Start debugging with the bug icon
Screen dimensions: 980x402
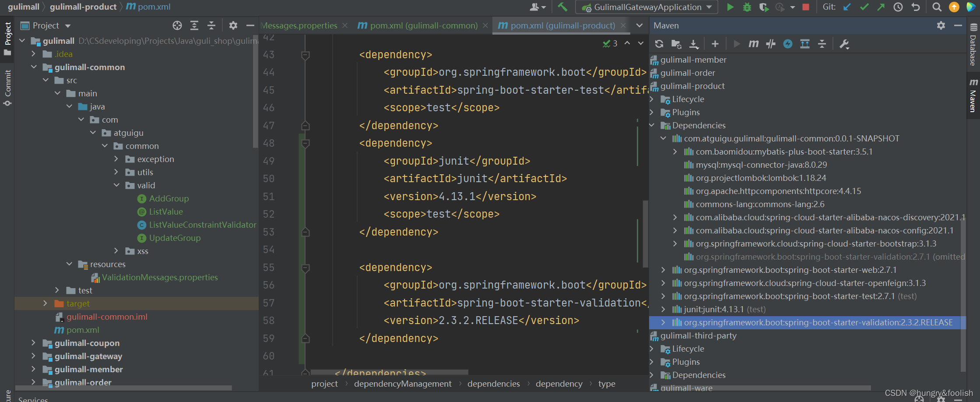click(747, 7)
